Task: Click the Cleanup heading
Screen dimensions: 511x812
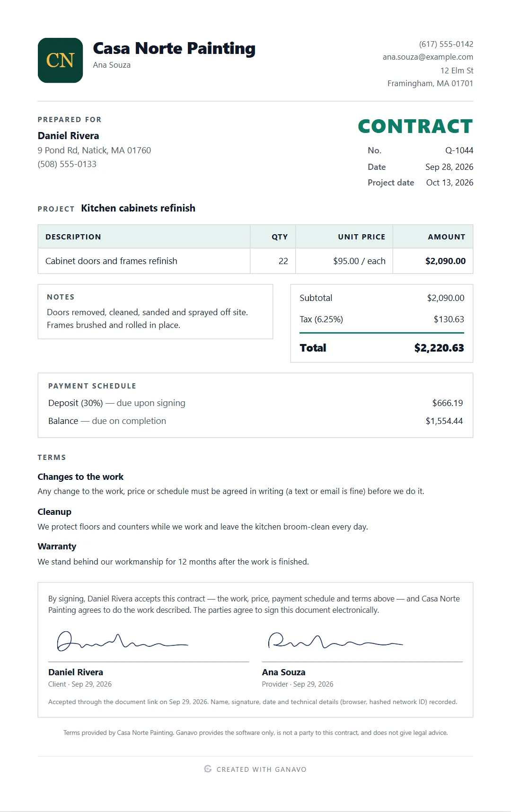Action: [54, 512]
